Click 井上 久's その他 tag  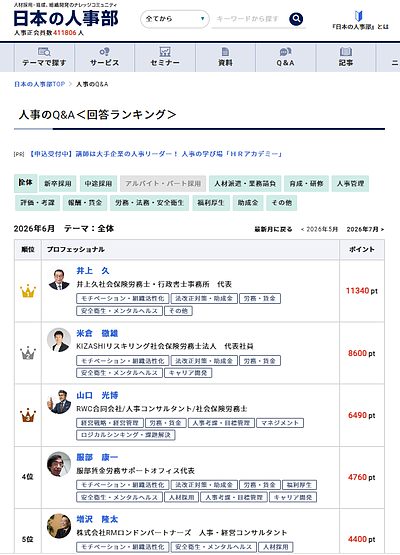pos(178,311)
